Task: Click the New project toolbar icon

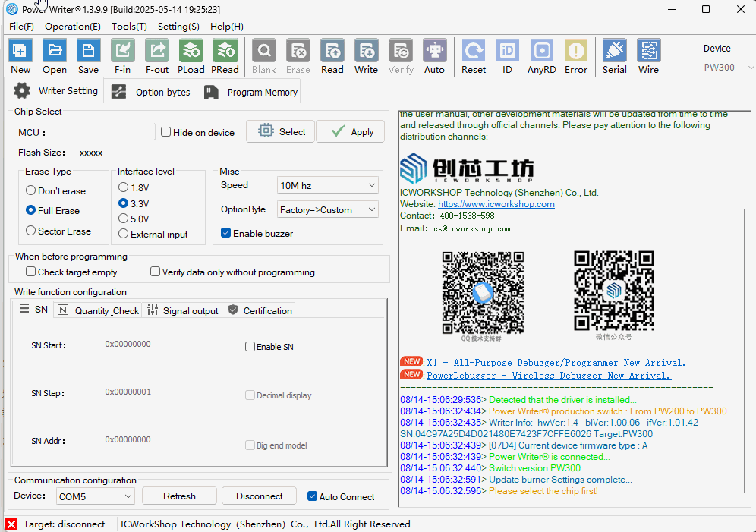Action: [x=20, y=51]
